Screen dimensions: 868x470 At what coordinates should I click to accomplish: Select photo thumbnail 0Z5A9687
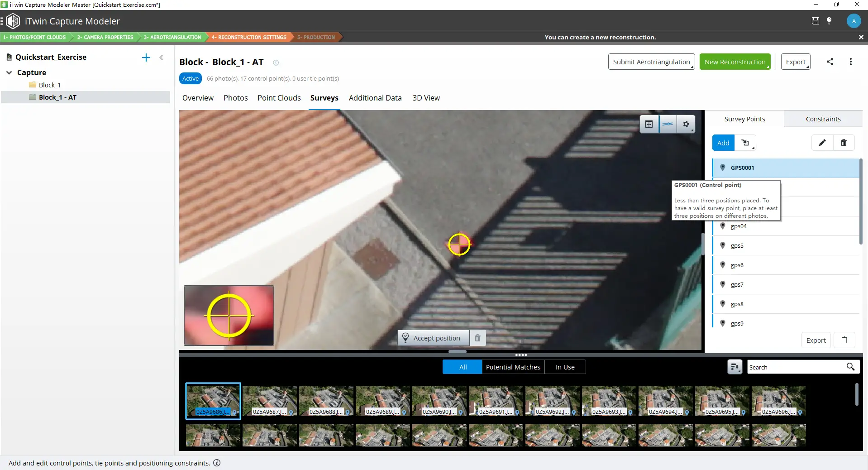(270, 401)
